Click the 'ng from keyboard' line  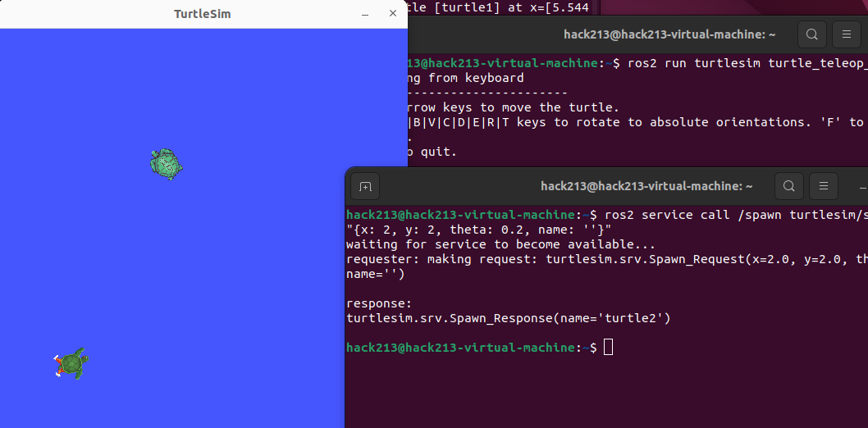(x=465, y=78)
